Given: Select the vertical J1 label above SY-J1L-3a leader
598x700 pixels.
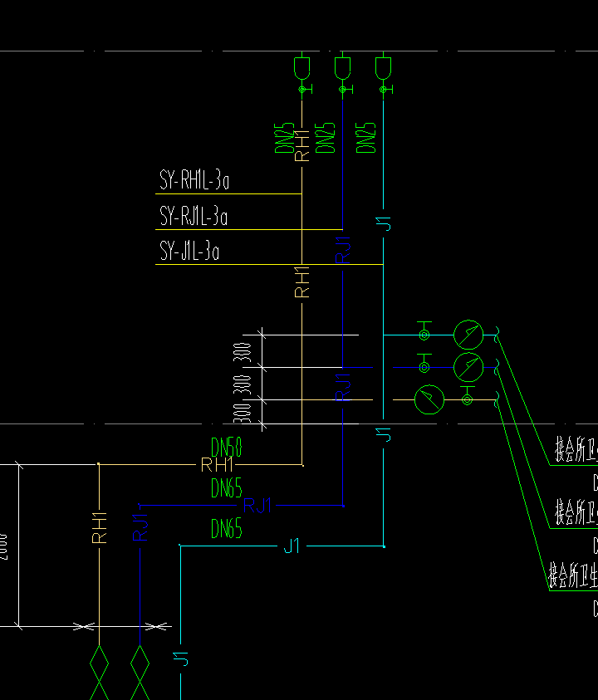Looking at the screenshot, I should tap(384, 223).
